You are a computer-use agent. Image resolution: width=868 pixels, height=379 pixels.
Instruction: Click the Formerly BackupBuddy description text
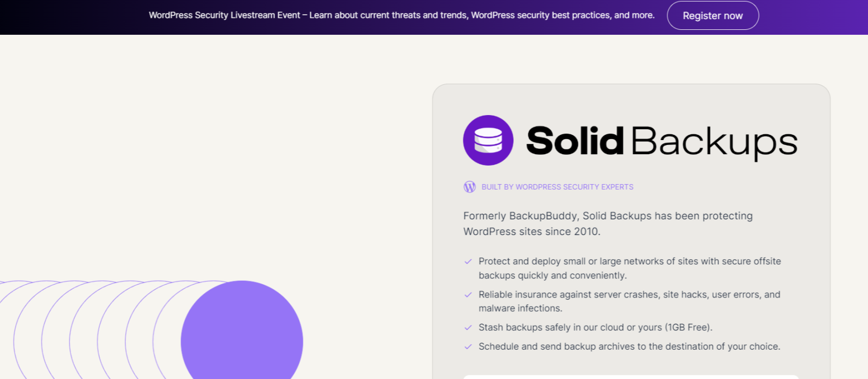click(607, 223)
